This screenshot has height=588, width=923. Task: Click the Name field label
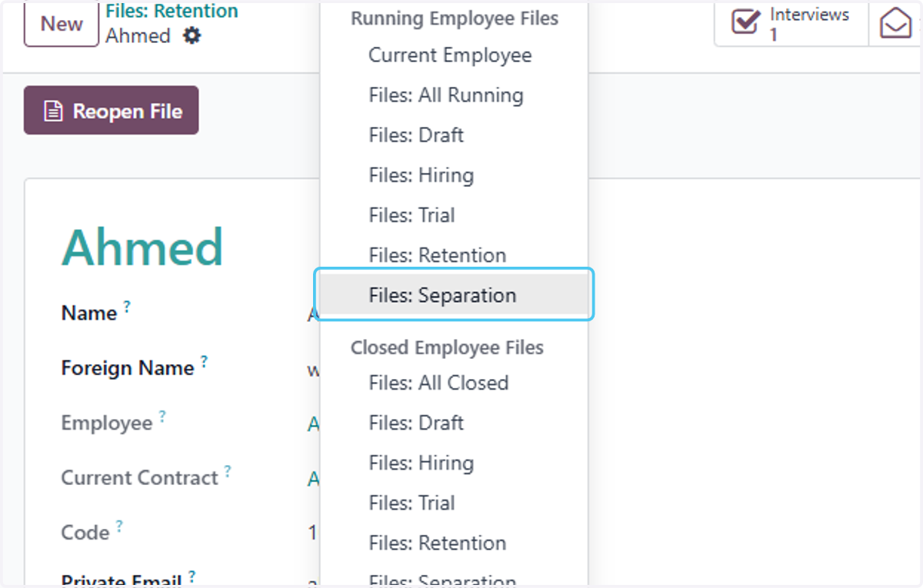(x=89, y=313)
